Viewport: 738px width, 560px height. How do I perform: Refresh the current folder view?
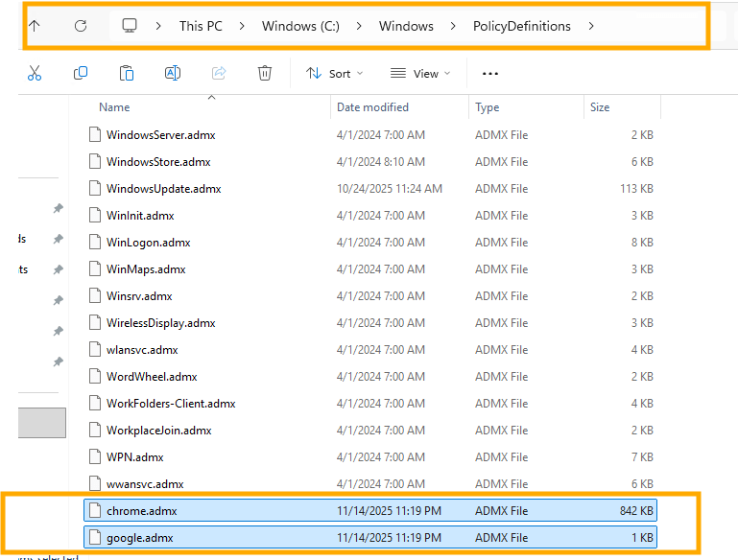81,26
